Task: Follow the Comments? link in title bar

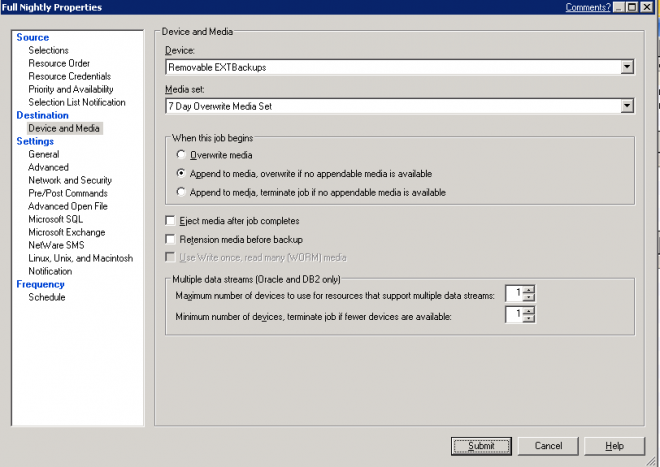Action: point(588,7)
